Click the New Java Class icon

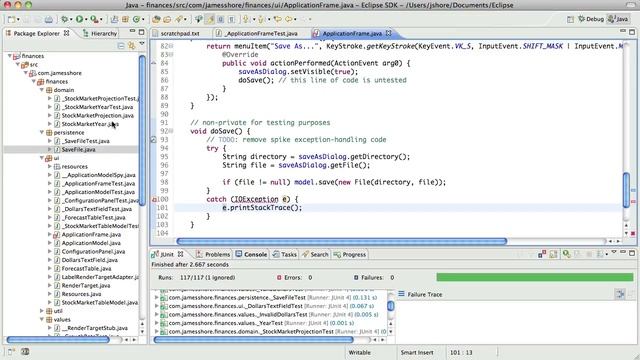(136, 19)
